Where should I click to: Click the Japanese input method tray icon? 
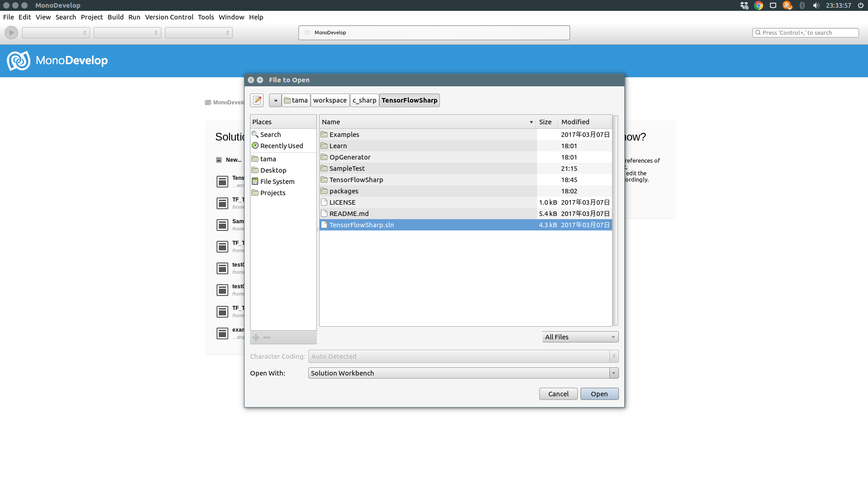pos(788,5)
